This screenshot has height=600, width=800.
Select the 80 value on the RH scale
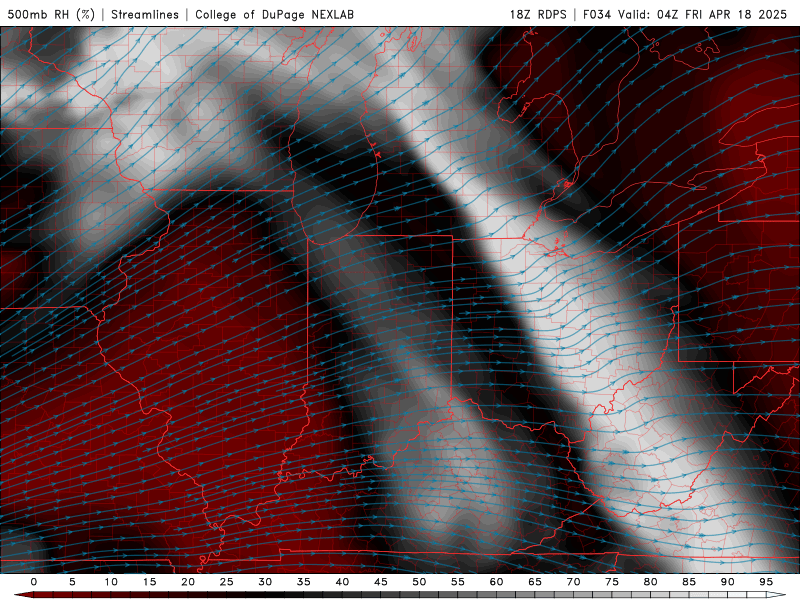point(650,582)
